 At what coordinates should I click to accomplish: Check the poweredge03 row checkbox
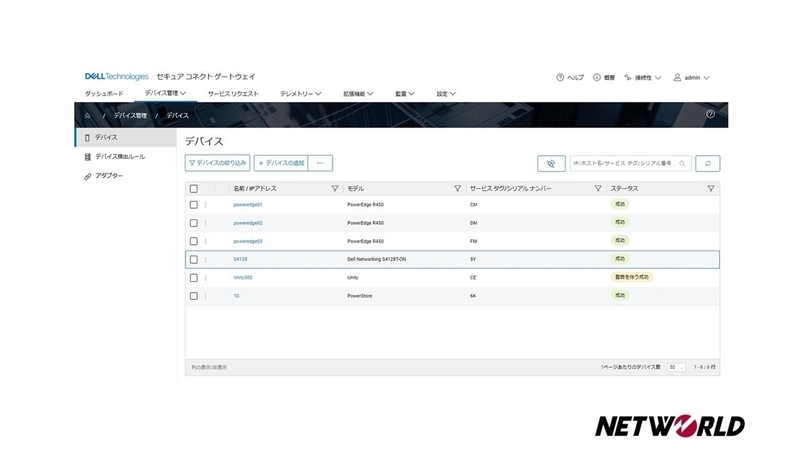pyautogui.click(x=194, y=241)
